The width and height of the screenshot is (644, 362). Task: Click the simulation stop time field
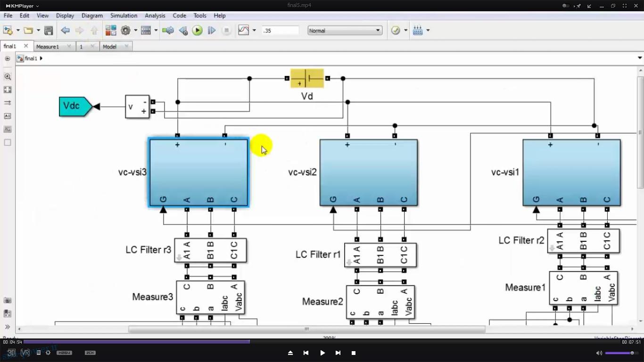click(x=280, y=30)
